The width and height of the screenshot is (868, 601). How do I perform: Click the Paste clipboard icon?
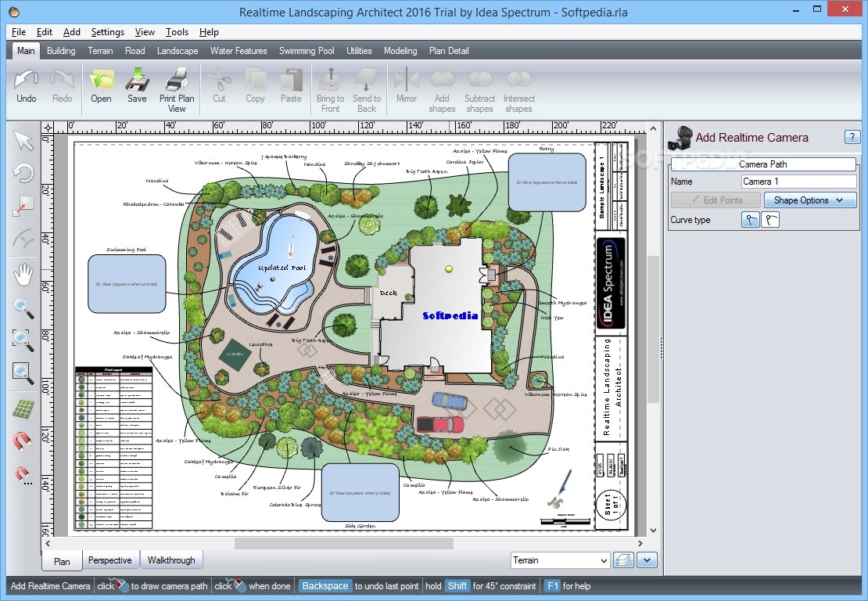[x=291, y=81]
